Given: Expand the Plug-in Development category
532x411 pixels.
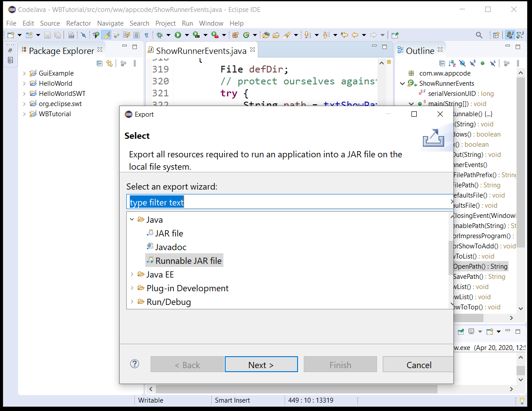Looking at the screenshot, I should pos(132,288).
